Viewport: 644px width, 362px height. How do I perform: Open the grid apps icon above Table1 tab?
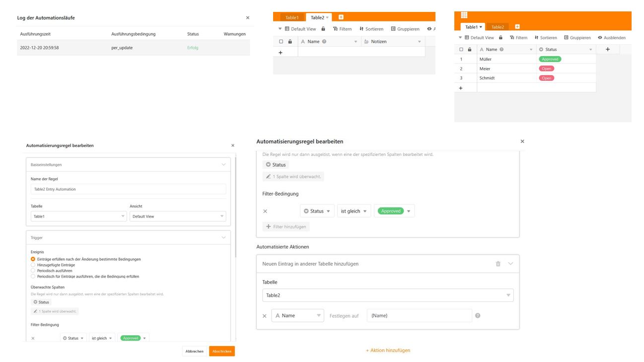[x=464, y=15]
